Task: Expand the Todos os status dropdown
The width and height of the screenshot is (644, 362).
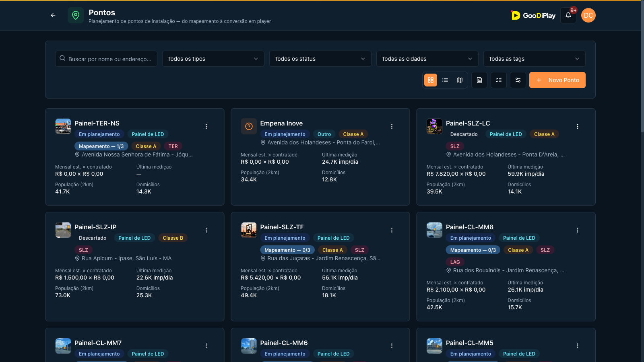Action: click(320, 59)
